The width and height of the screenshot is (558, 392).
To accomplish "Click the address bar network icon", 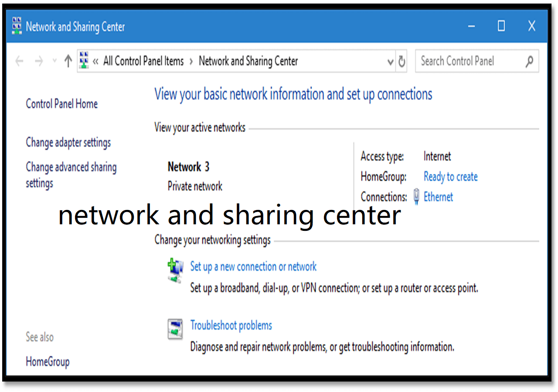I will tap(85, 61).
